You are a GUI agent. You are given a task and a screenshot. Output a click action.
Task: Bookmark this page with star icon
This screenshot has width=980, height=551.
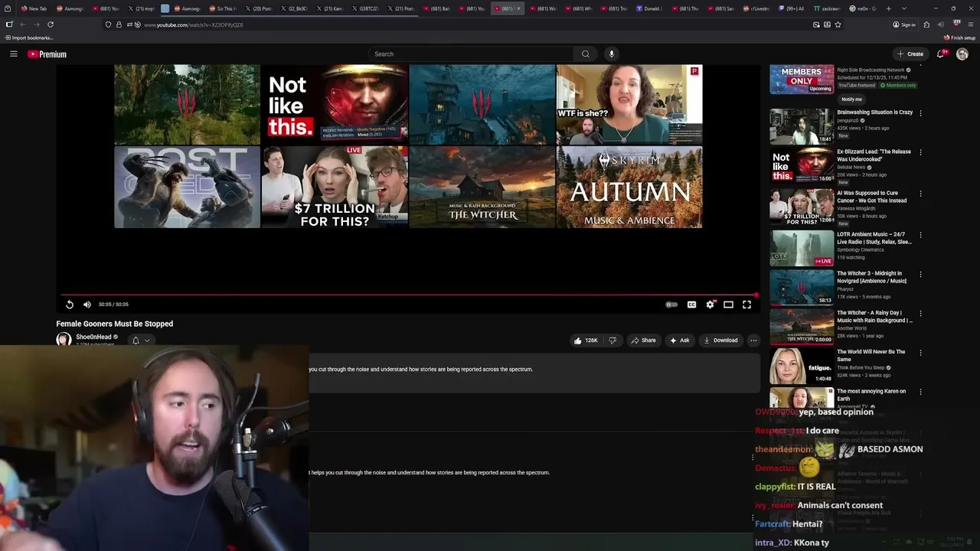pos(838,24)
